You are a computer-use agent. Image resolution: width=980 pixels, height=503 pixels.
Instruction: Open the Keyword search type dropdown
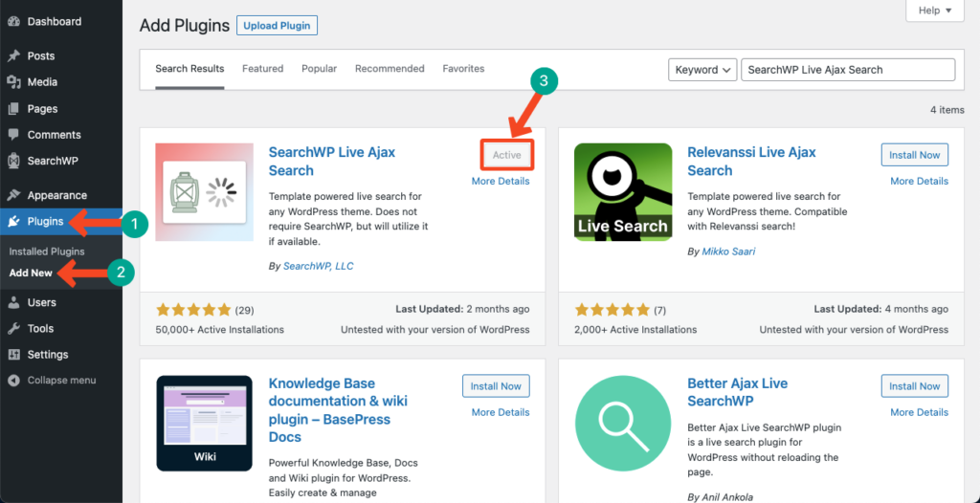[x=702, y=70]
